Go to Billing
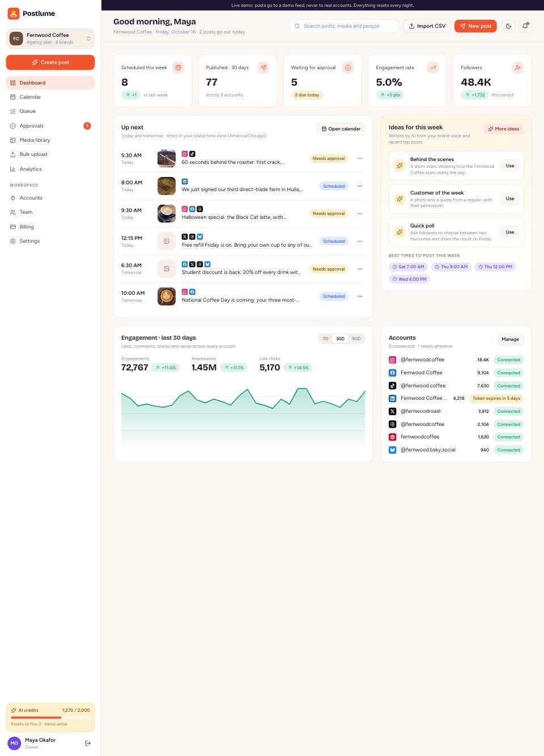This screenshot has height=756, width=544. [50, 227]
